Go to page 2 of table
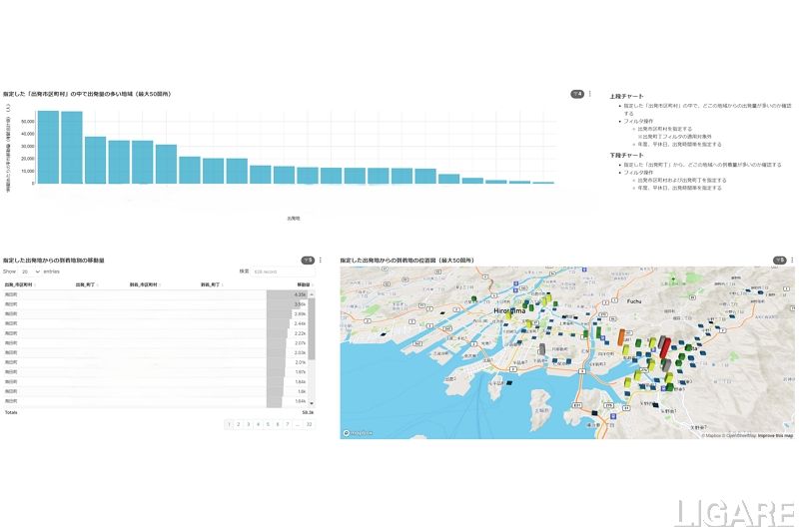The height and width of the screenshot is (532, 799). pyautogui.click(x=237, y=424)
